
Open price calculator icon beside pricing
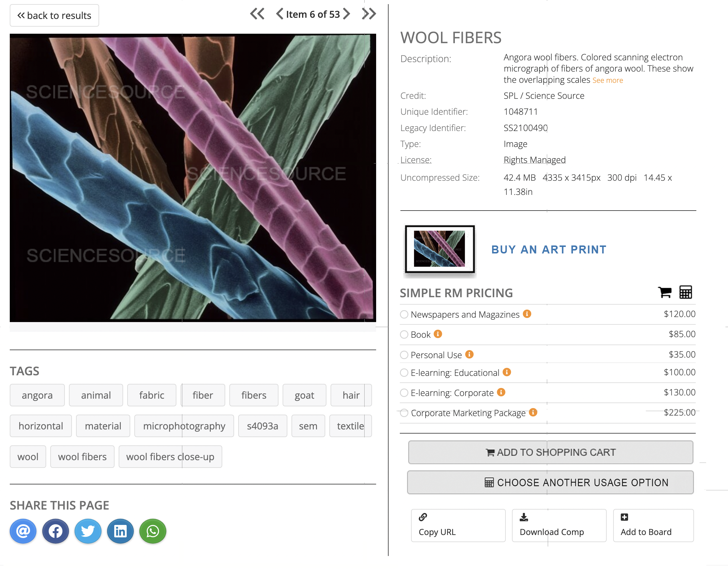pos(685,292)
